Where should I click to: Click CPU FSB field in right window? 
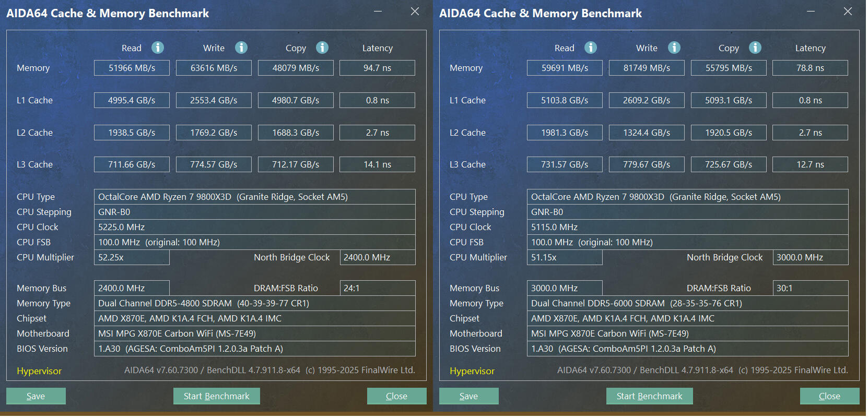click(688, 242)
